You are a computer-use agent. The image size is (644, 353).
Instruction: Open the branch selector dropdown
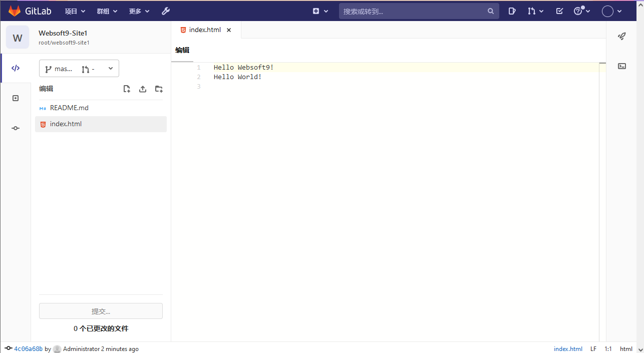tap(79, 69)
